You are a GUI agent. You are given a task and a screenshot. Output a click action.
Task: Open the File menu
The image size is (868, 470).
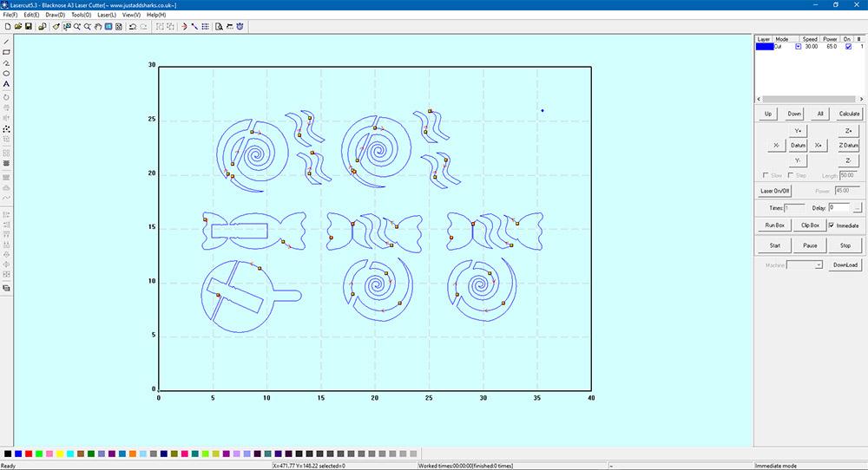pyautogui.click(x=10, y=15)
